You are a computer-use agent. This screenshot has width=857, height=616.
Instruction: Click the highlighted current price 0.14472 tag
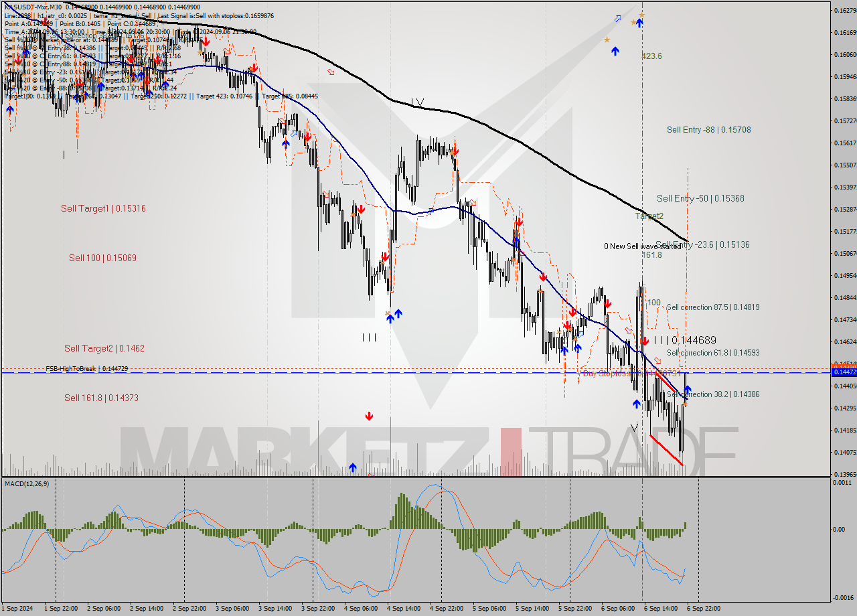[843, 372]
